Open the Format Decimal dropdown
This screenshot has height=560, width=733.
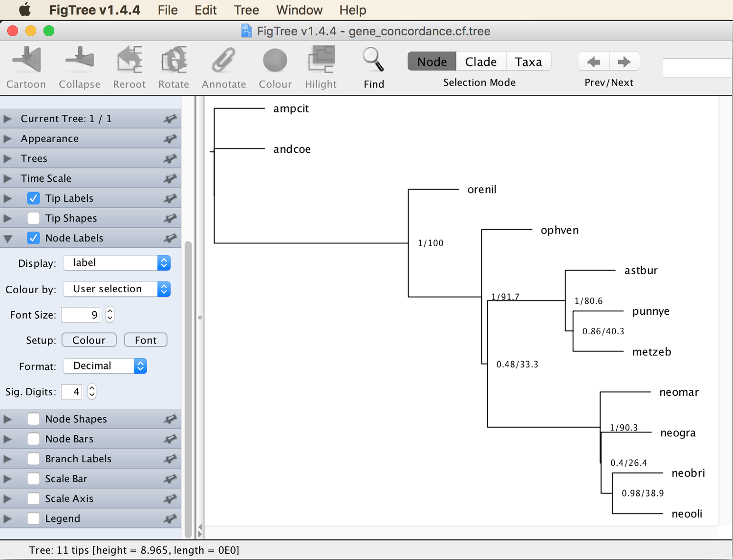tap(105, 366)
